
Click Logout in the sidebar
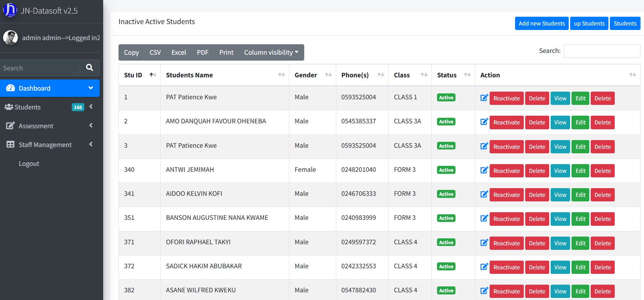coord(29,163)
